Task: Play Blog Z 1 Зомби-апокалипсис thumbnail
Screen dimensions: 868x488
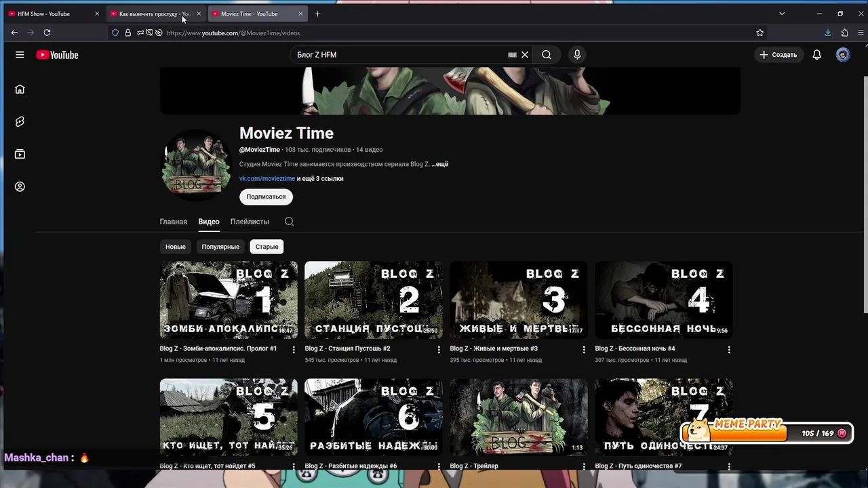Action: pos(229,300)
